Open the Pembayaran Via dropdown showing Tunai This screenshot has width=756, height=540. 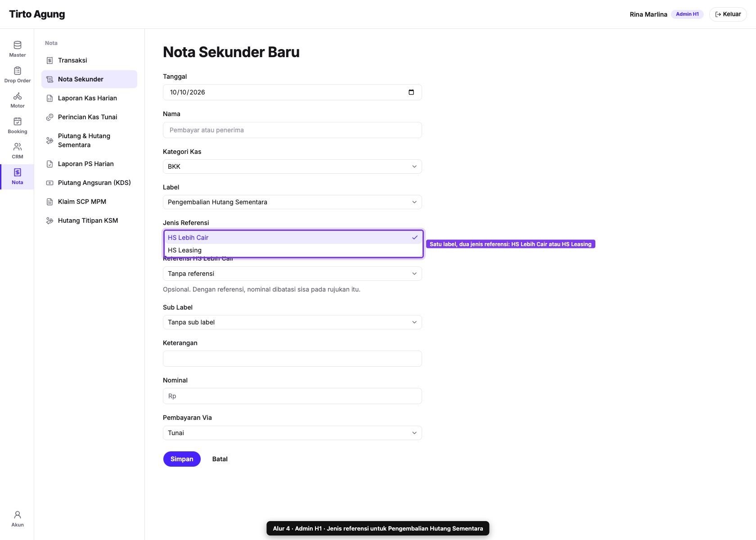292,433
